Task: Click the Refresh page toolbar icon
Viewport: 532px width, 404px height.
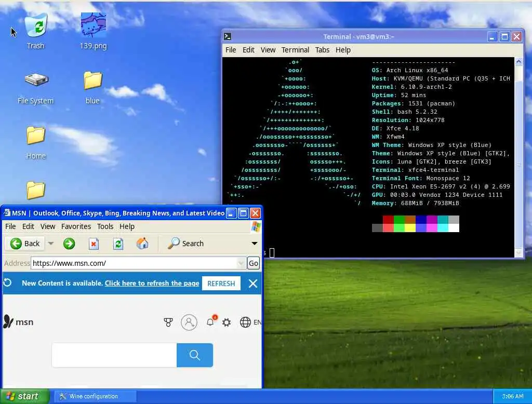Action: [x=118, y=244]
